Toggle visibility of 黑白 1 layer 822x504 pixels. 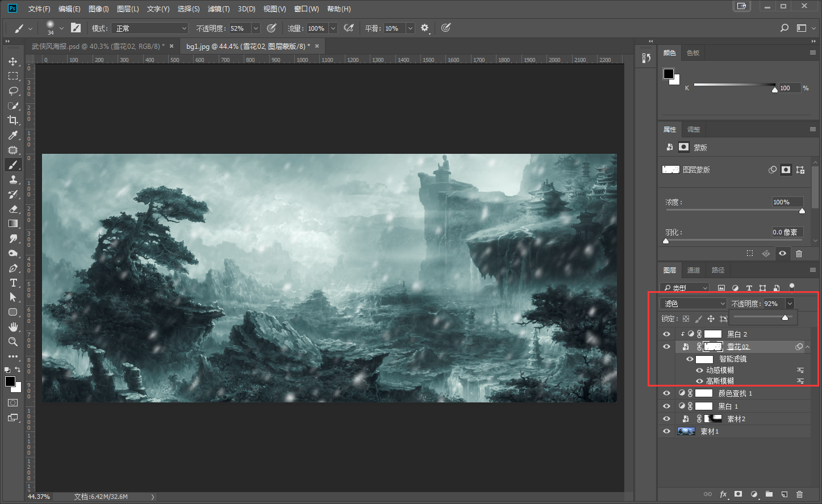[x=666, y=406]
